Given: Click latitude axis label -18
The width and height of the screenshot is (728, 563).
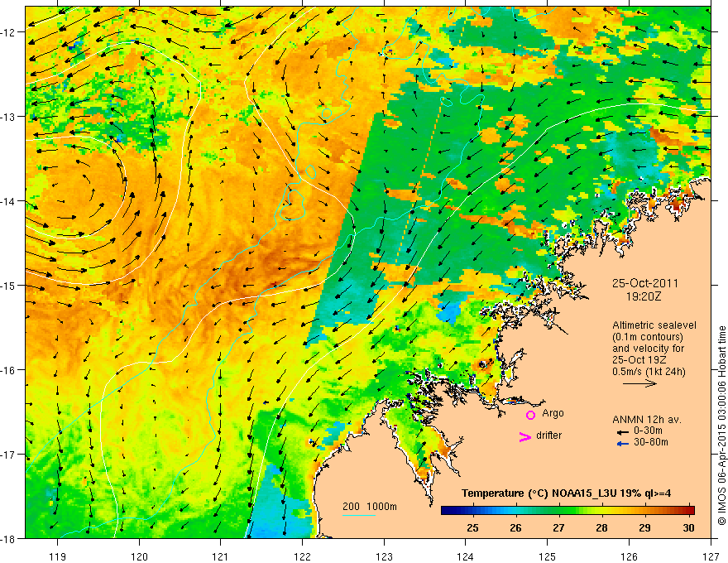Looking at the screenshot, I should coord(8,538).
